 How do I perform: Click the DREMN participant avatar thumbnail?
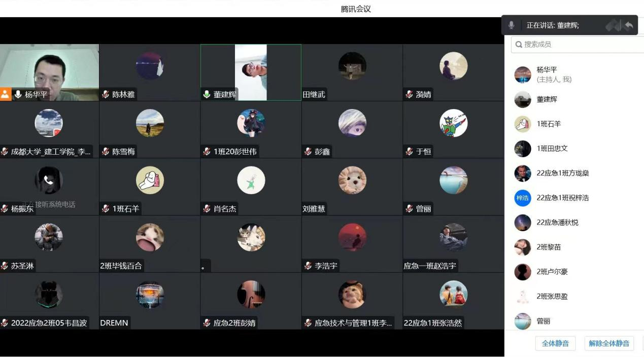point(150,295)
